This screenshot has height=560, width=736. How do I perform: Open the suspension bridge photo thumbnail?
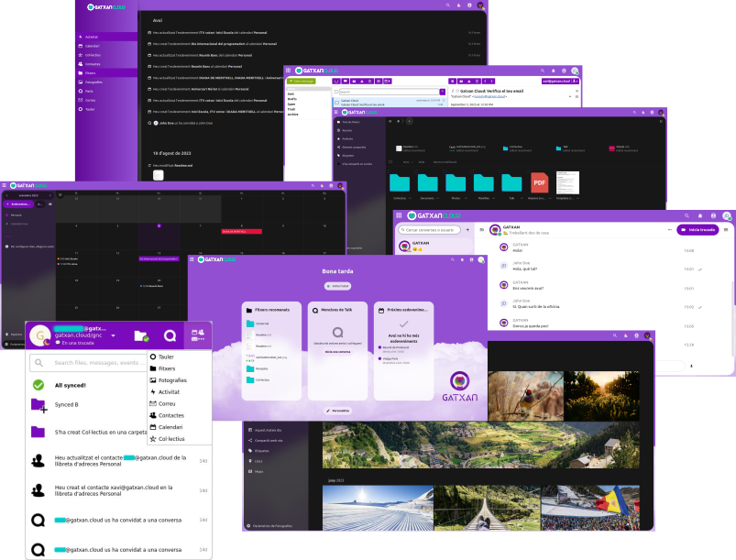(488, 508)
